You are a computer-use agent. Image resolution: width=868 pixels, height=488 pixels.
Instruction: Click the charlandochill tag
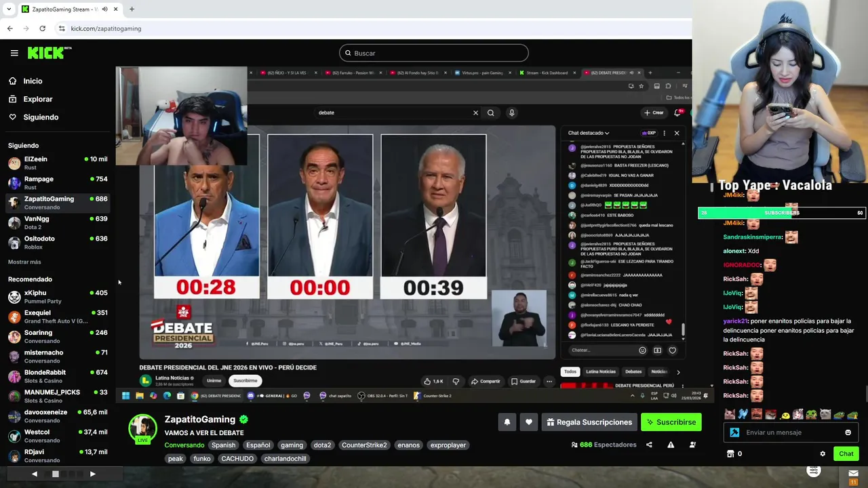(285, 459)
